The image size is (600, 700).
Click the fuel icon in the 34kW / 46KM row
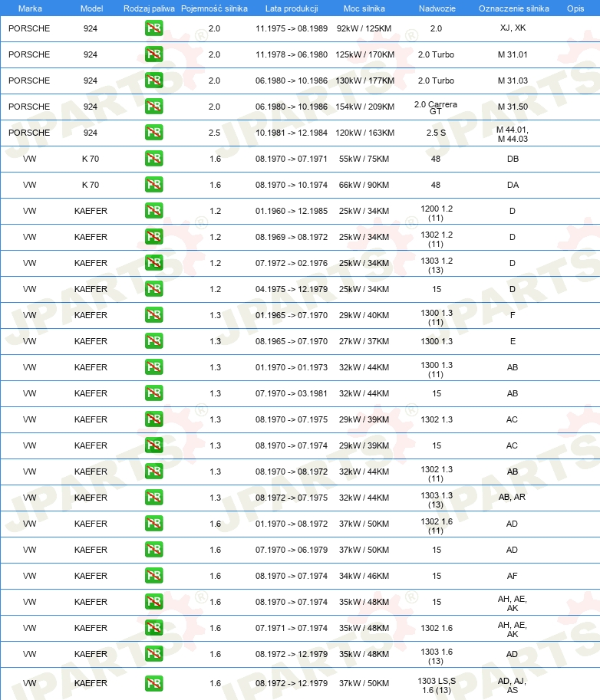(153, 576)
